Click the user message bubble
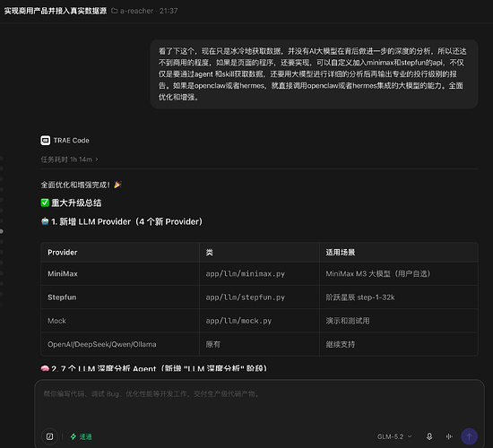The height and width of the screenshot is (448, 493). pos(314,74)
